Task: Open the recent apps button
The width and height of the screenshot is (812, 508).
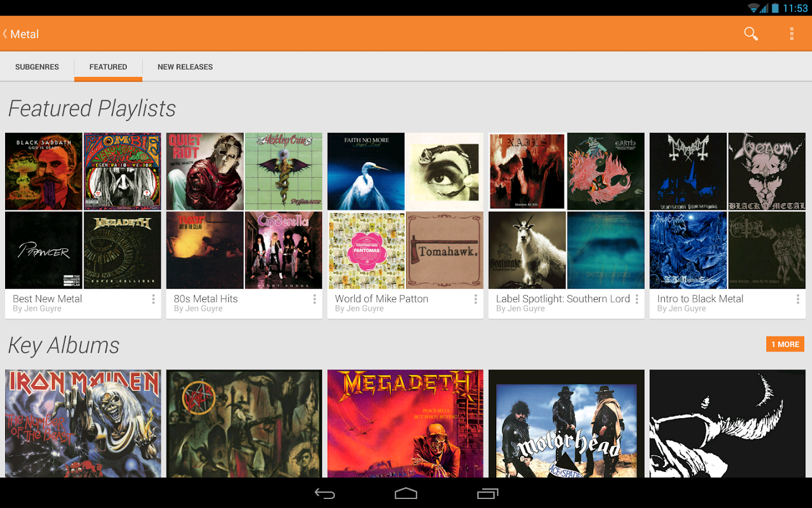Action: 488,494
